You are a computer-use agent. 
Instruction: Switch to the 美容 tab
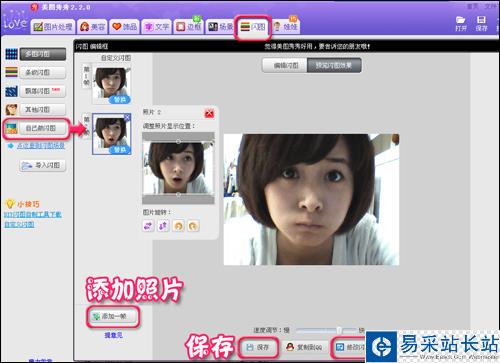tap(92, 27)
